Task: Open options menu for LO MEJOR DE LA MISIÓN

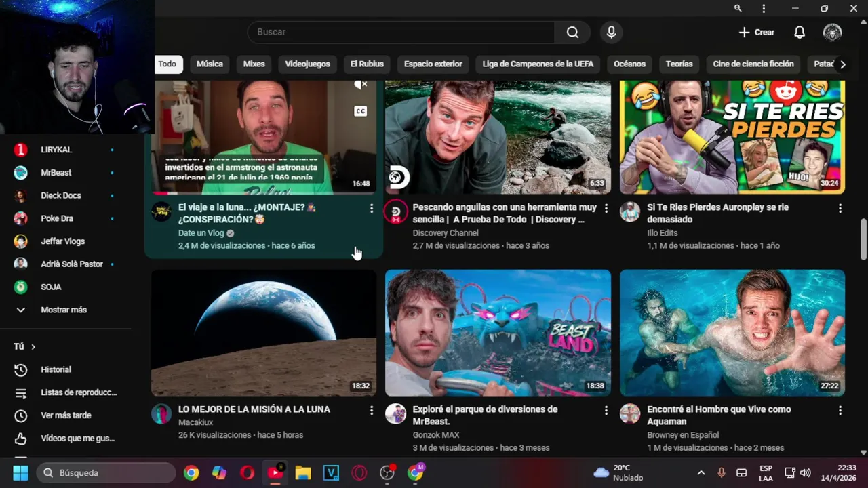Action: 371,410
